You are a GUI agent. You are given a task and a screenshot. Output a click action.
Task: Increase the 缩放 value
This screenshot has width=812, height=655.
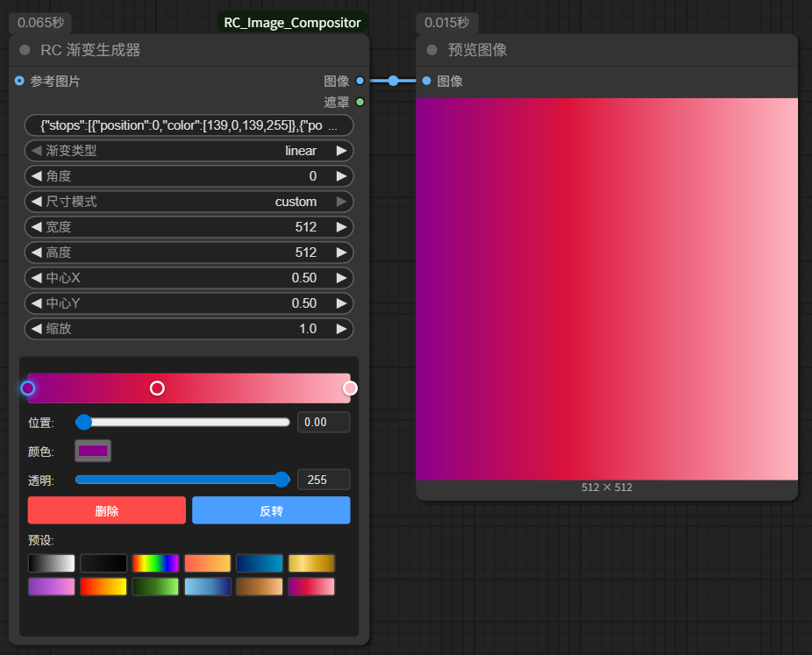click(x=341, y=328)
